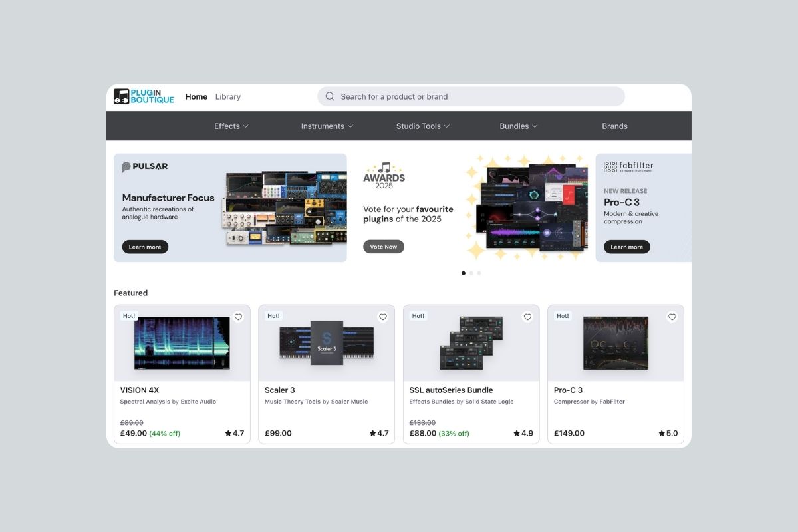Open the Scaler Music brand link

(349, 402)
